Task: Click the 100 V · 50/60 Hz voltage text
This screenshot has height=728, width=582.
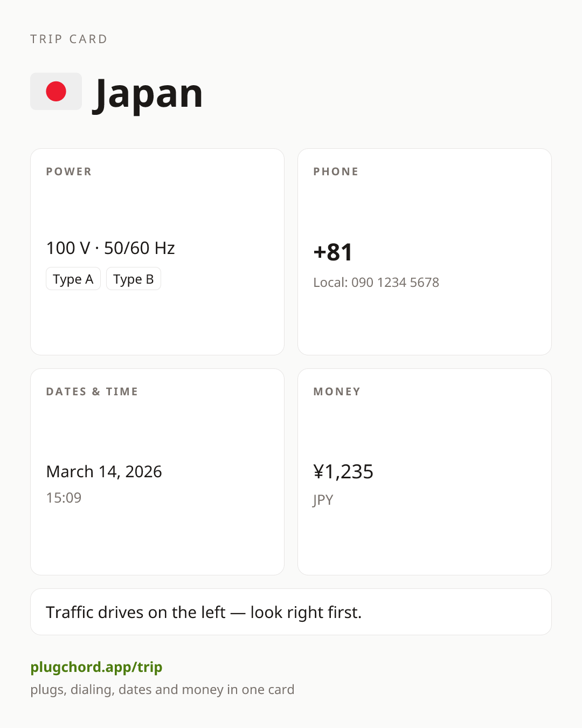Action: 110,248
